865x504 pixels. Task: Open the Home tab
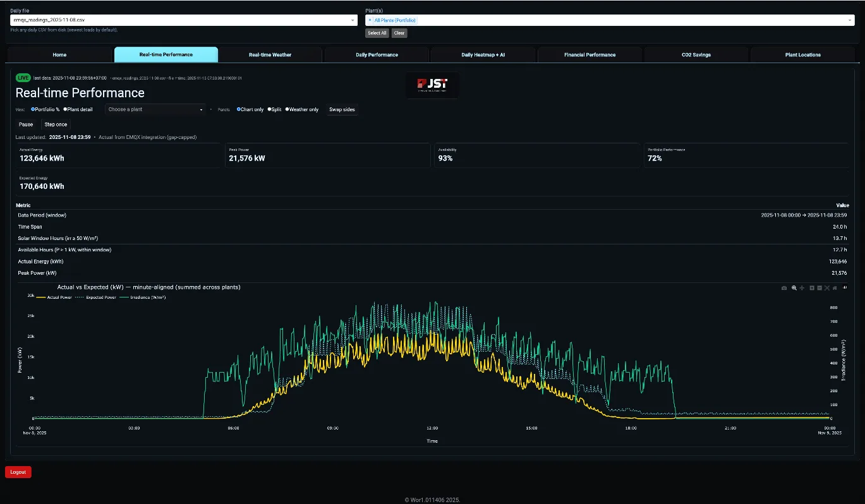point(59,55)
